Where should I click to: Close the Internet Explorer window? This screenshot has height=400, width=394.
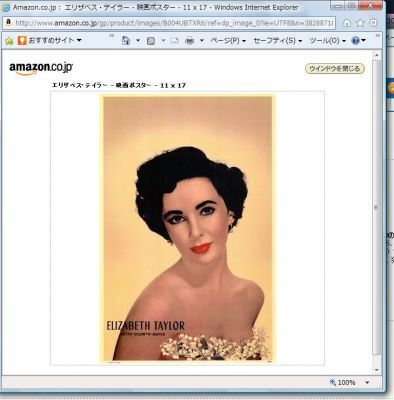point(370,5)
